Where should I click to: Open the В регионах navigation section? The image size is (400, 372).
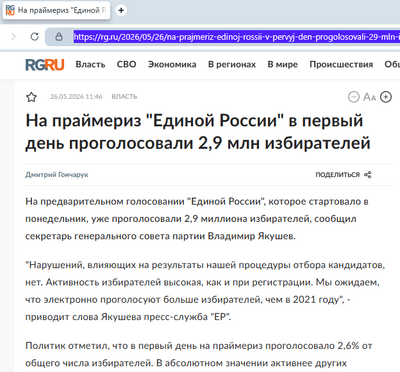pyautogui.click(x=232, y=65)
